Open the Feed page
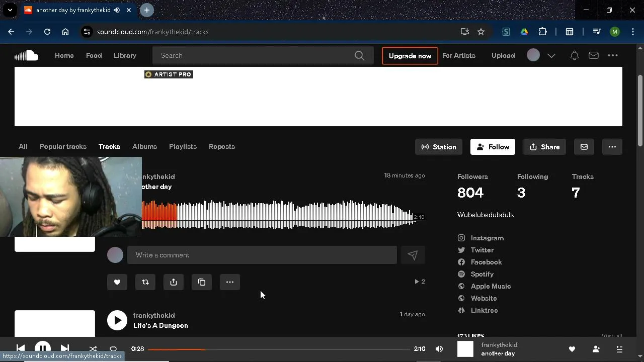Screen dimensions: 644x362 [x=94, y=55]
